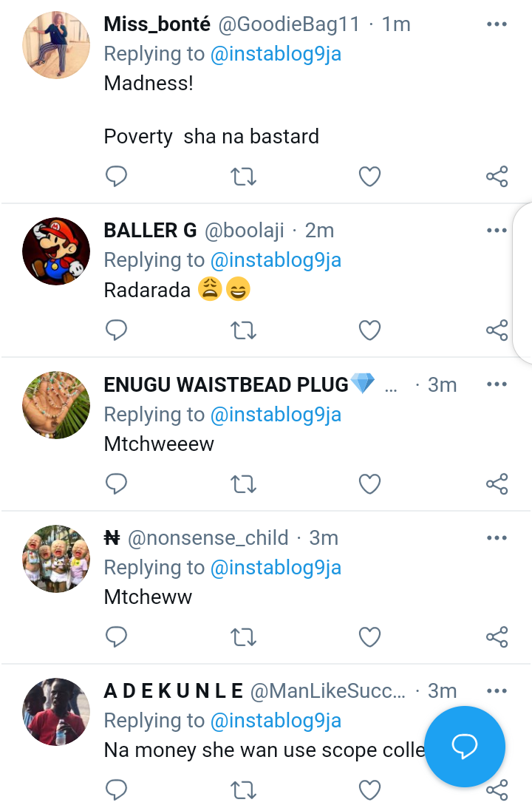Viewport: 532px width, 808px height.
Task: Open the @nonsense_child profile handle
Action: coord(208,538)
